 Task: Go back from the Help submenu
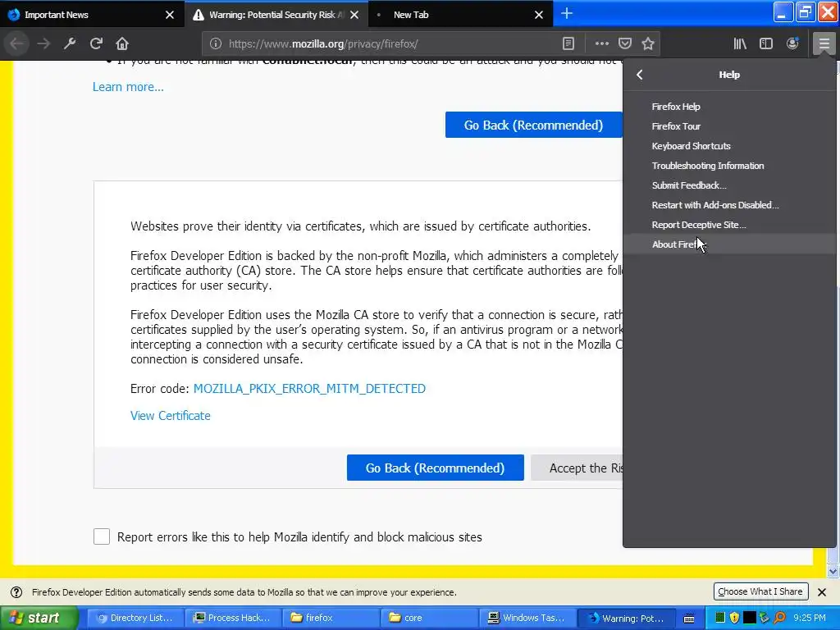pyautogui.click(x=640, y=75)
